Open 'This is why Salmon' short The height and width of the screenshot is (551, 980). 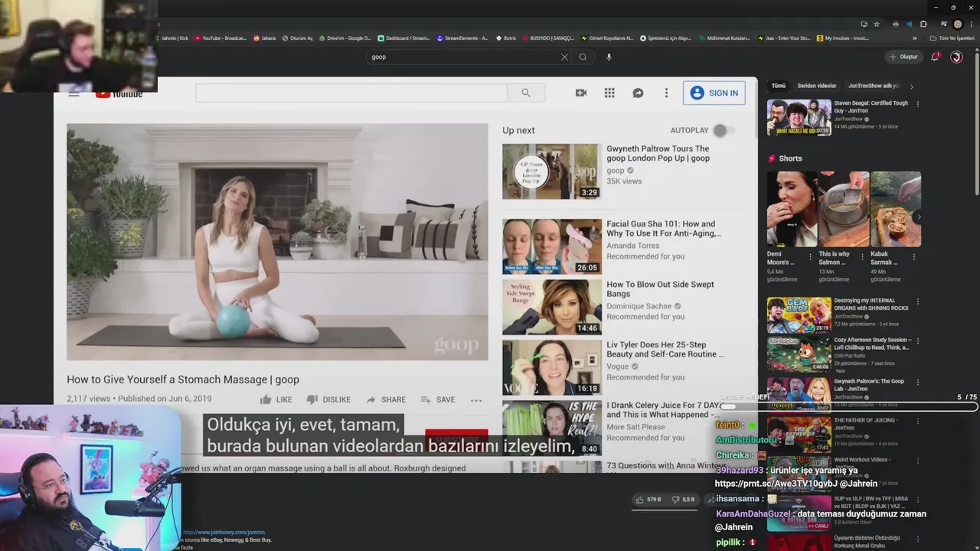tap(844, 209)
